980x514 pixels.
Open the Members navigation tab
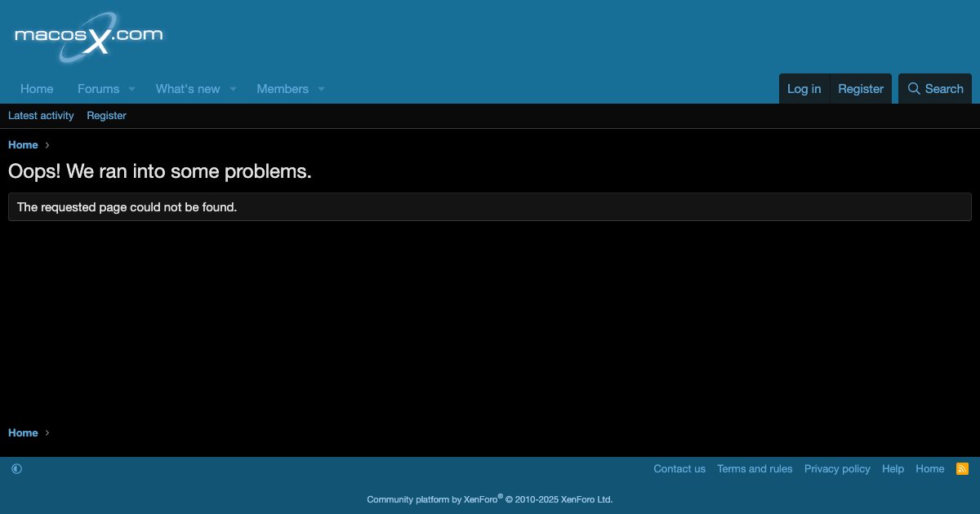pos(283,89)
